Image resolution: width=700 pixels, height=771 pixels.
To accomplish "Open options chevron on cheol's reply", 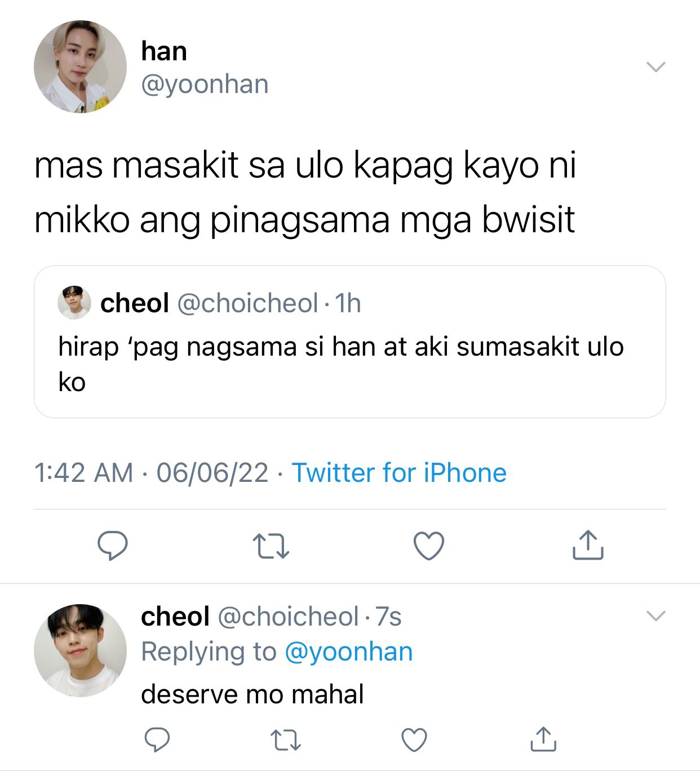I will coord(656,615).
